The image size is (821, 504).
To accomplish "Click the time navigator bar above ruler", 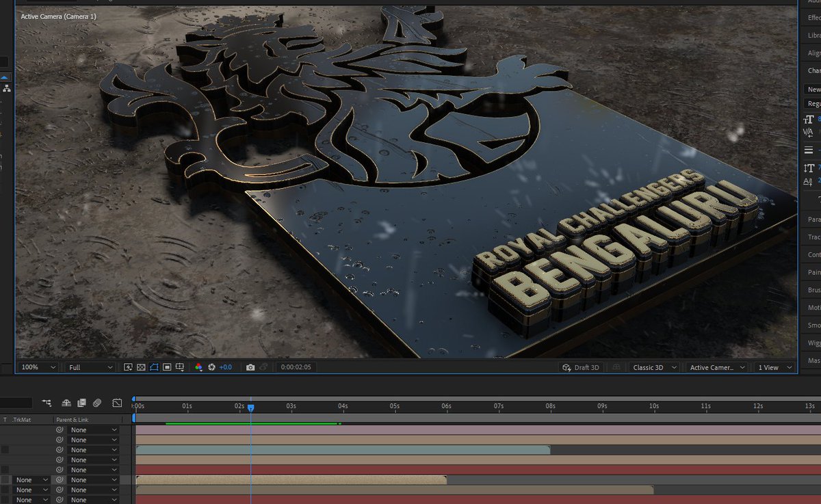I will pos(477,398).
